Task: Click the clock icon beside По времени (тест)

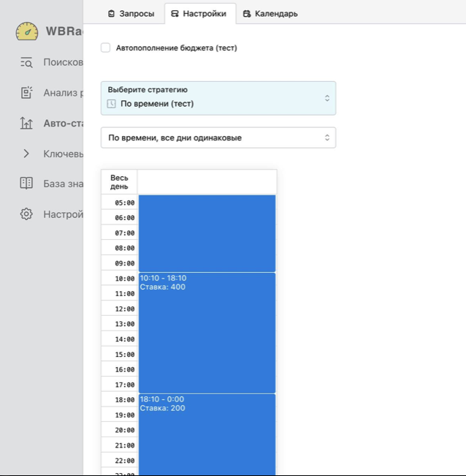Action: pyautogui.click(x=111, y=104)
